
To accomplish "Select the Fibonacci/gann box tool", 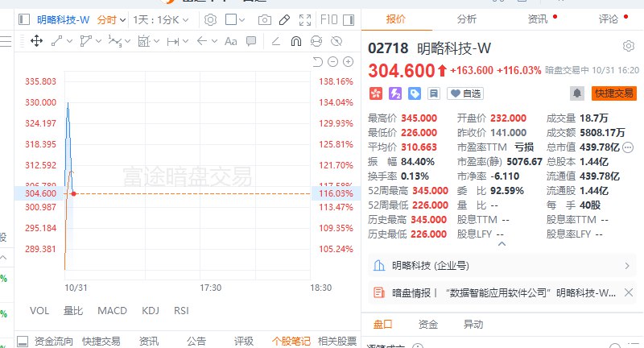I will [x=144, y=41].
